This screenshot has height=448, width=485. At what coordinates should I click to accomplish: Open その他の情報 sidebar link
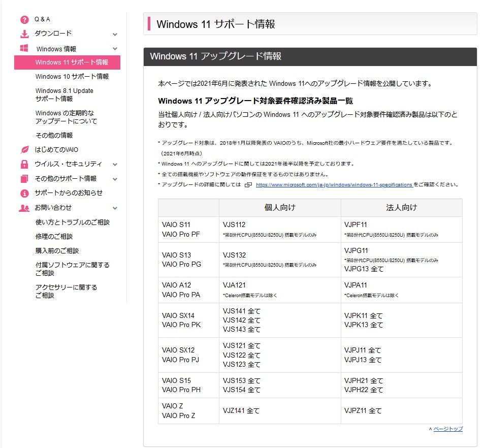click(x=54, y=135)
